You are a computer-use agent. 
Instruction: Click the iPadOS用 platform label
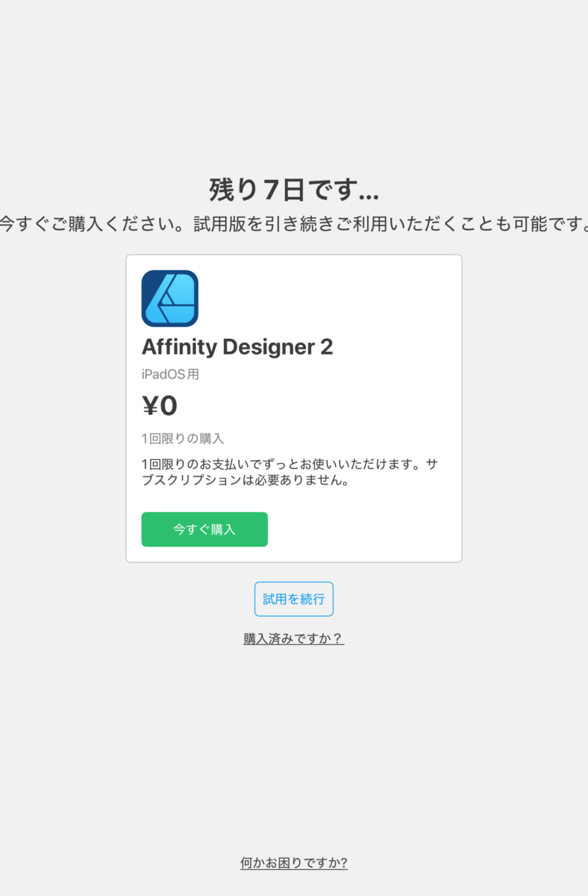[x=170, y=375]
